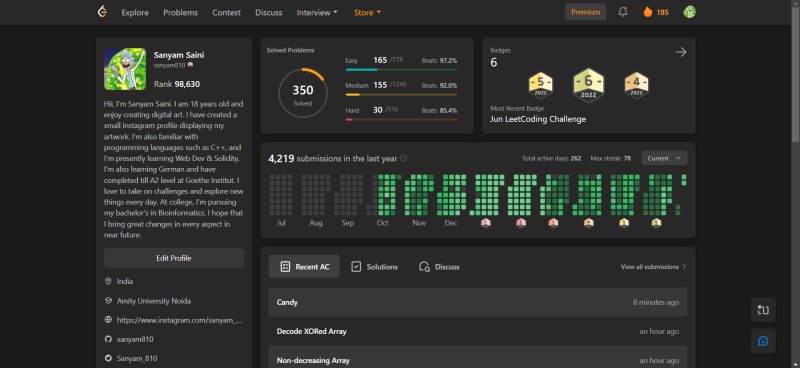Switch to the Discuss tab
Viewport: 800px width, 368px height.
(439, 266)
